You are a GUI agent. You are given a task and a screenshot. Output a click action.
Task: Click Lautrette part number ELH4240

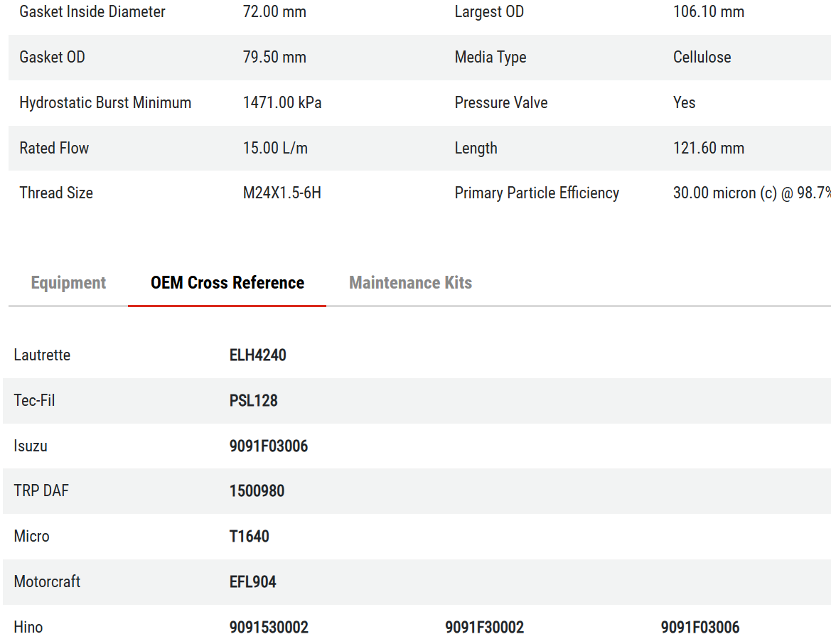pos(257,355)
